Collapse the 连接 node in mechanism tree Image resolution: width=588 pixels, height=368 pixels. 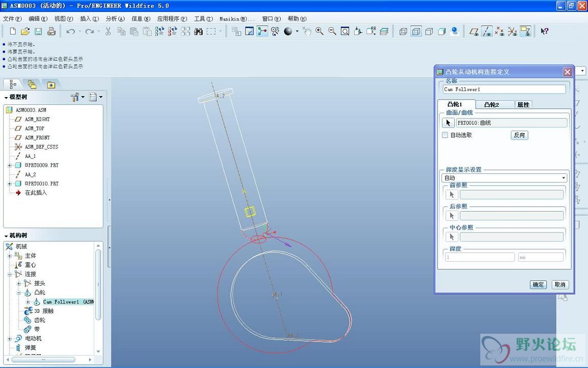point(9,274)
